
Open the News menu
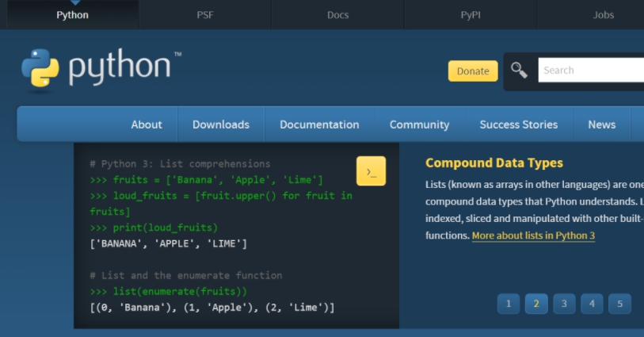602,124
